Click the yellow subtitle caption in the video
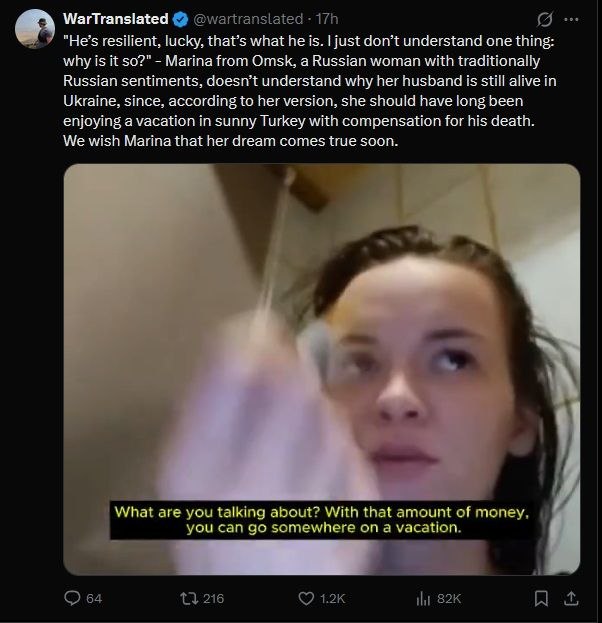Viewport: 602px width, 623px height. pyautogui.click(x=321, y=520)
